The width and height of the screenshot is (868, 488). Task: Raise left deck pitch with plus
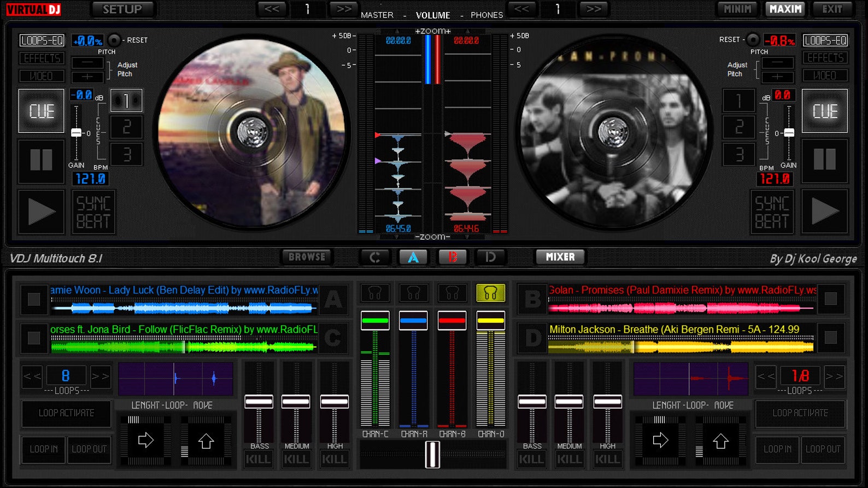click(87, 77)
